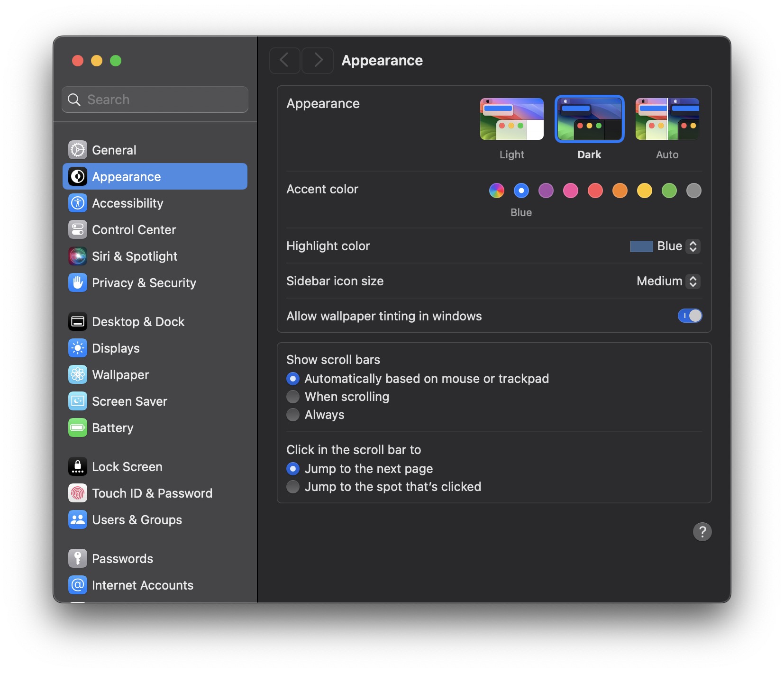Choose 'Jump to the spot that's clicked'
This screenshot has width=784, height=673.
(293, 486)
